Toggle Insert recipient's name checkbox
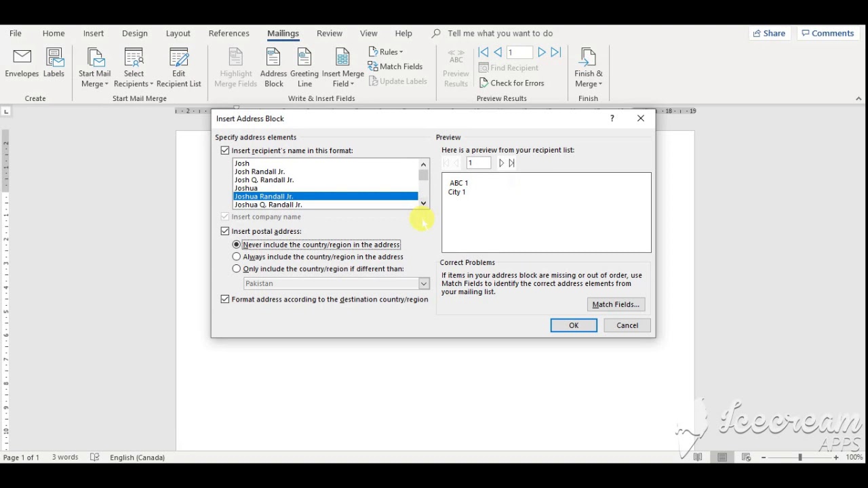The image size is (868, 488). pos(225,150)
